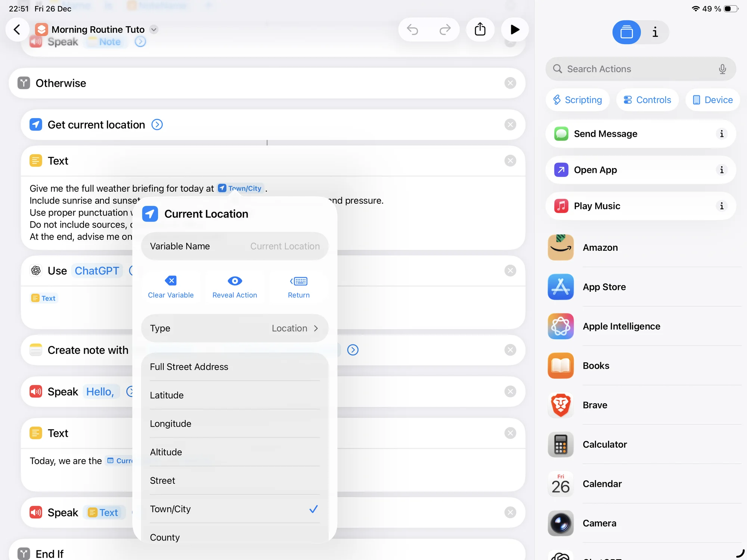
Task: Run the shortcut with play button
Action: [515, 30]
